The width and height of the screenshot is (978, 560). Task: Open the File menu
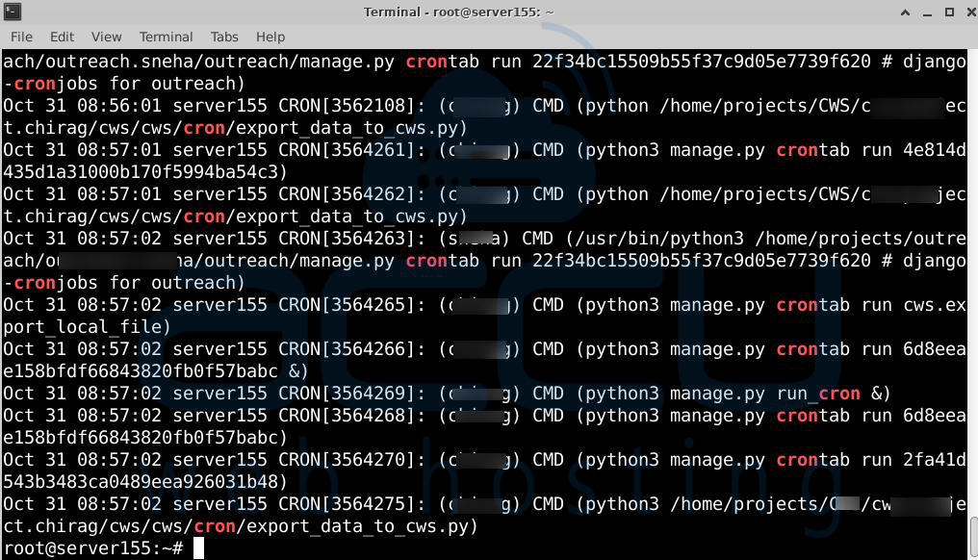21,37
